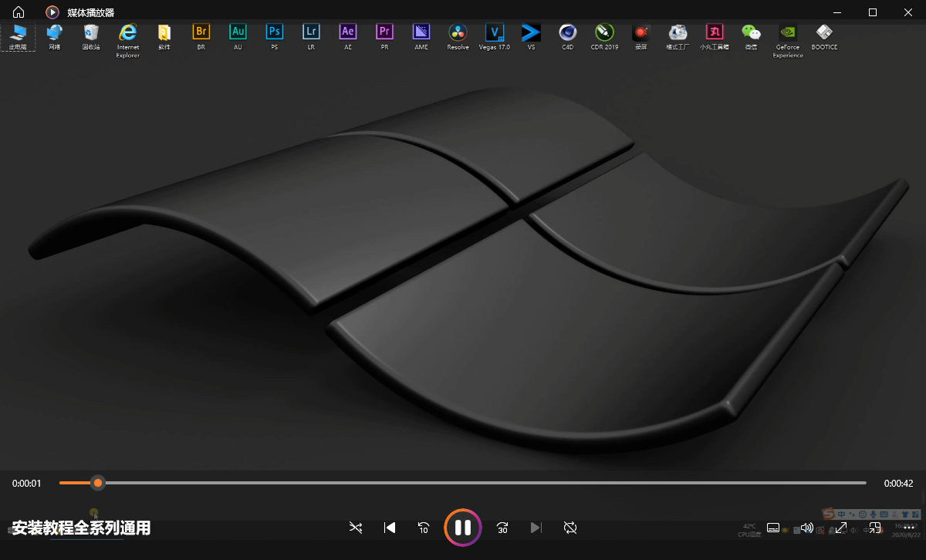Seek to the middle of the timeline
This screenshot has width=926, height=560.
[463, 483]
